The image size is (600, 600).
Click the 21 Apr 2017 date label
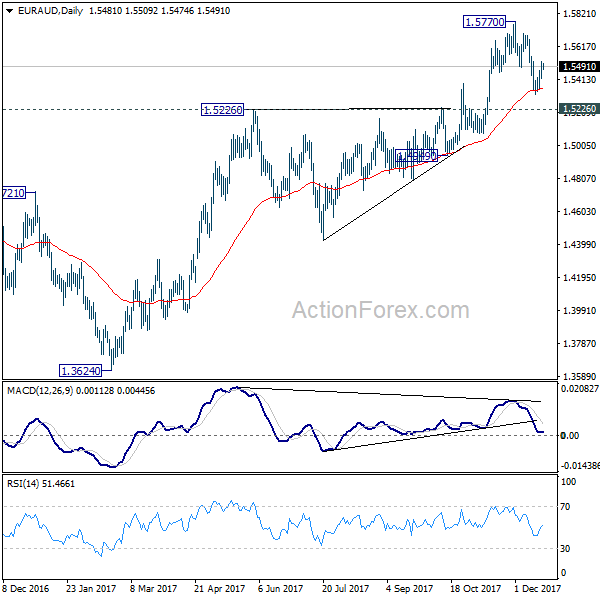[219, 588]
